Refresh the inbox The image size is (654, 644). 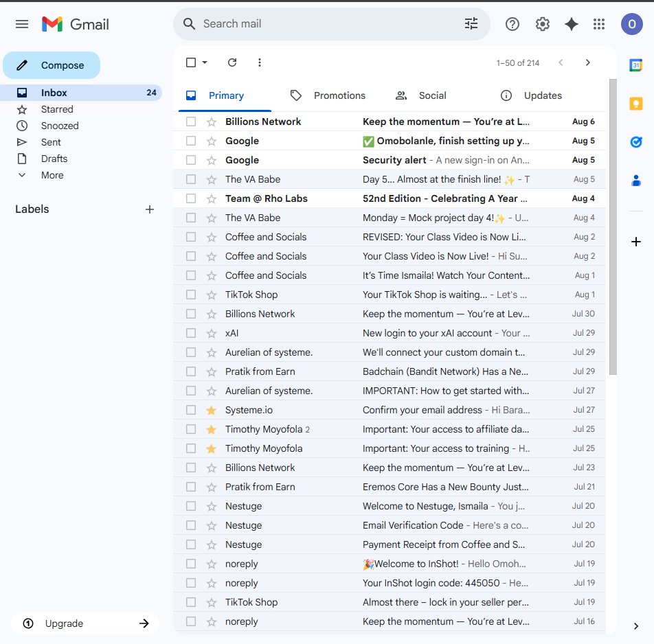pyautogui.click(x=232, y=62)
